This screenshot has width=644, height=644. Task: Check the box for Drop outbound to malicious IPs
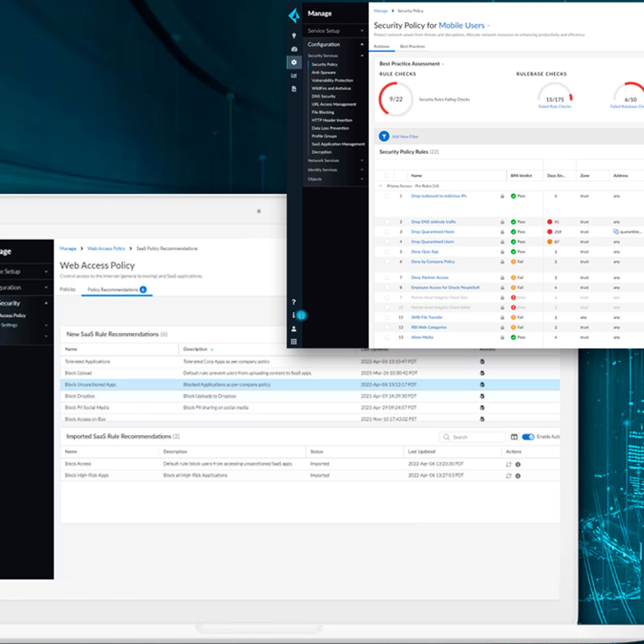pos(387,196)
